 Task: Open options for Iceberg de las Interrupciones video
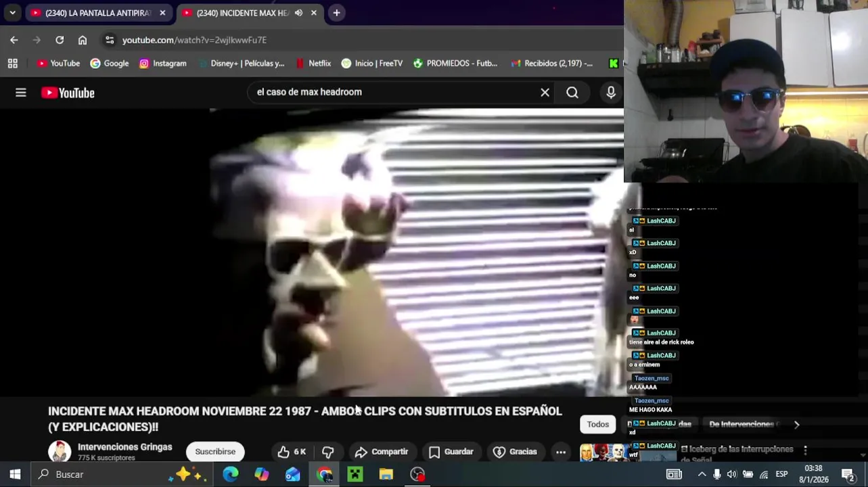(805, 450)
